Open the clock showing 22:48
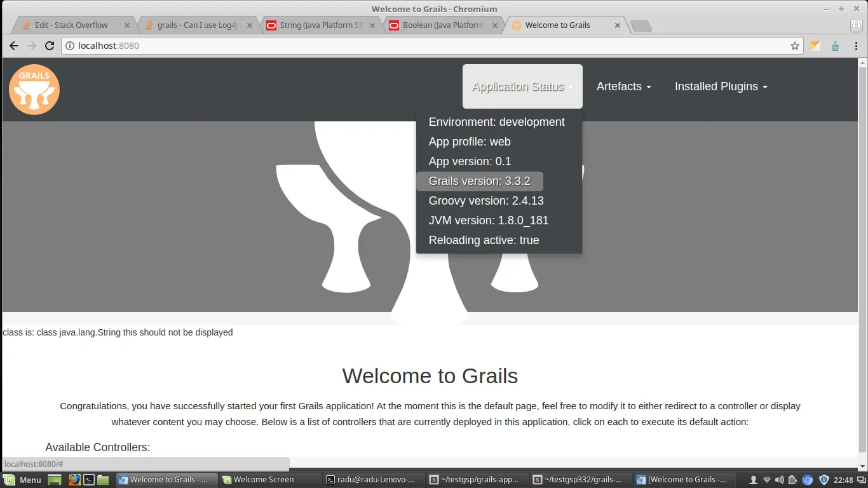Screen dimensions: 868x488 tap(843, 480)
